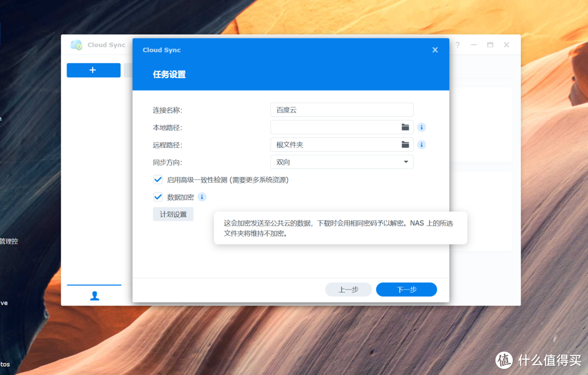Click the 下一步 button

pyautogui.click(x=406, y=289)
